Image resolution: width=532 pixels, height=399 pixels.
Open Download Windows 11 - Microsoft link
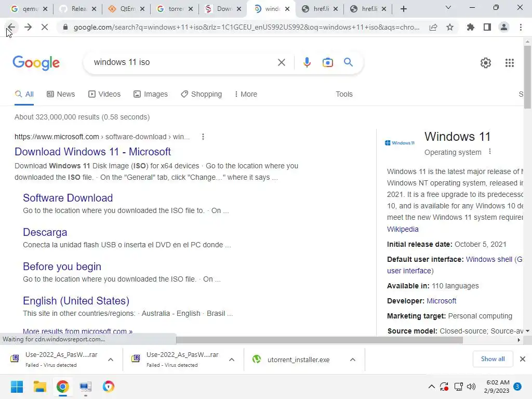point(92,152)
